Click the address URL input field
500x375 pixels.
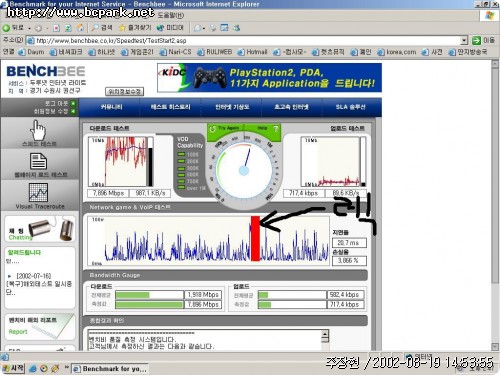pos(247,41)
